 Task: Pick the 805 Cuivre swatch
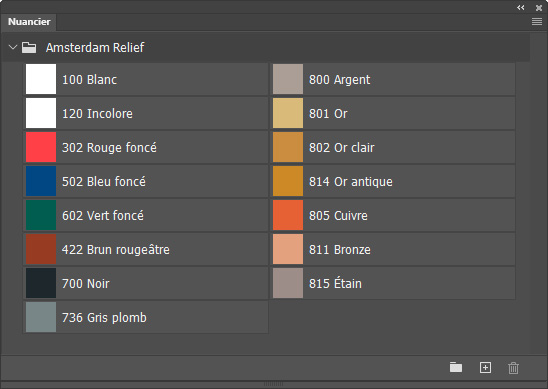click(x=393, y=215)
